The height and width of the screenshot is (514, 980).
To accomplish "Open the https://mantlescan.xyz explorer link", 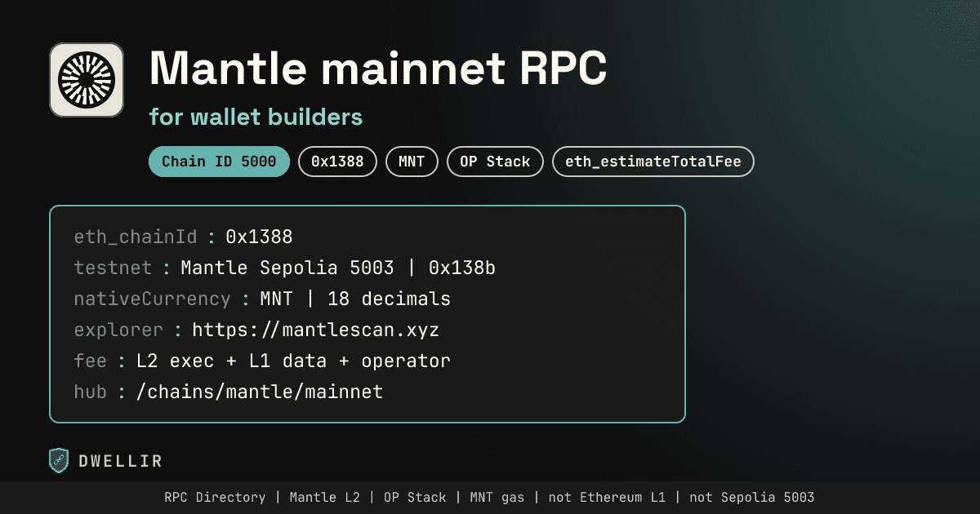I will [314, 330].
